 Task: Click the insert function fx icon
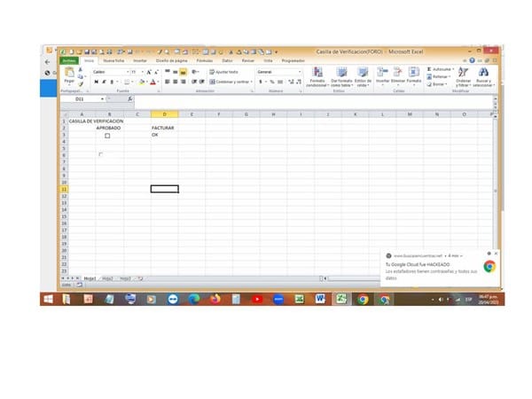[x=130, y=98]
